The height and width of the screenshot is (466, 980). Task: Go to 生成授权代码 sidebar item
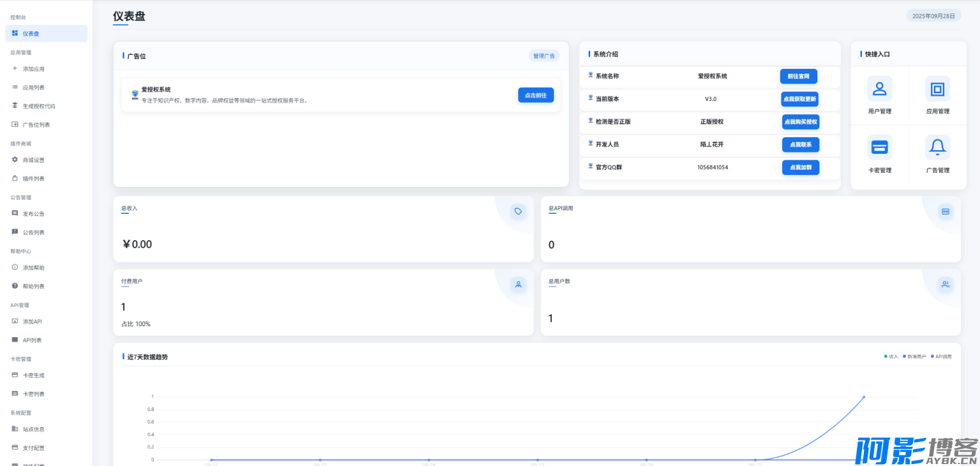click(39, 106)
